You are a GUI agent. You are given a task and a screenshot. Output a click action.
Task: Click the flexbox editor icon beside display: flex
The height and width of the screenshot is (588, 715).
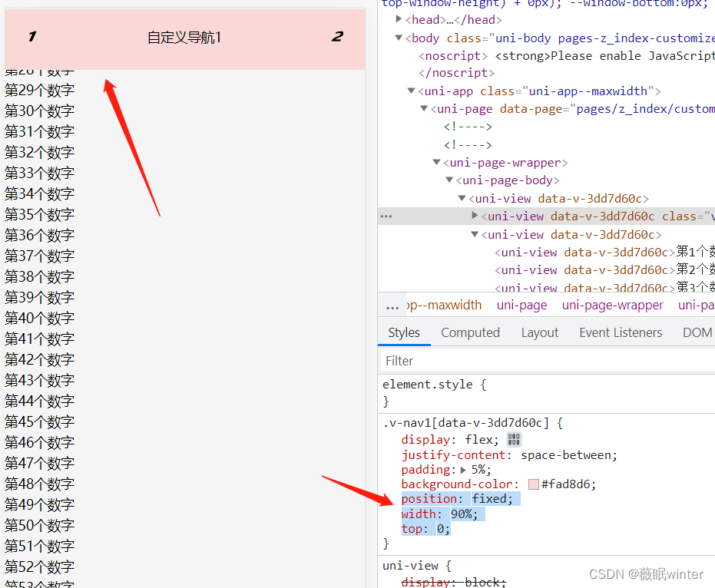click(514, 439)
